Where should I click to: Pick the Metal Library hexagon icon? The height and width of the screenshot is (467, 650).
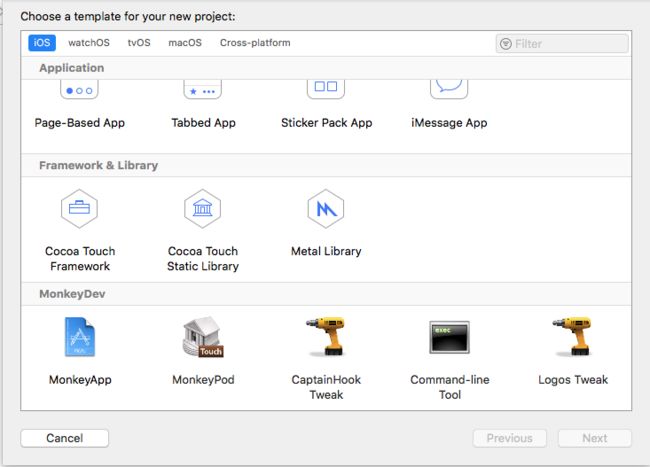[x=326, y=208]
